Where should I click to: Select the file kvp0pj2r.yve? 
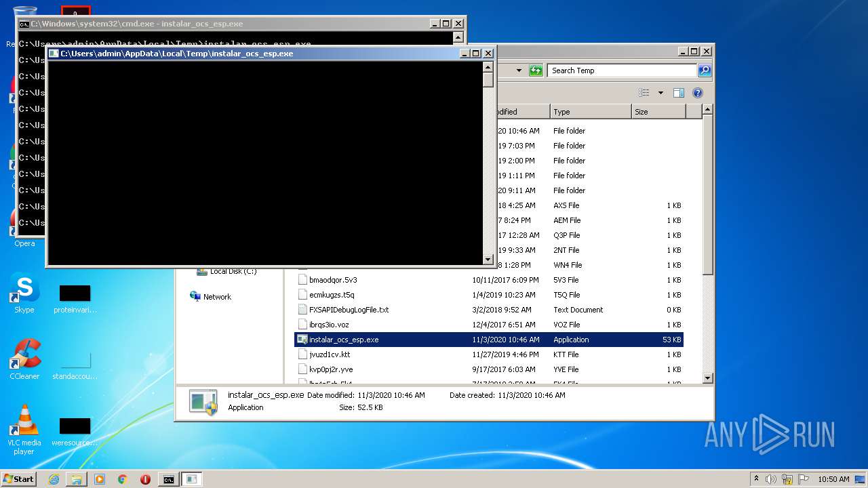[x=331, y=369]
